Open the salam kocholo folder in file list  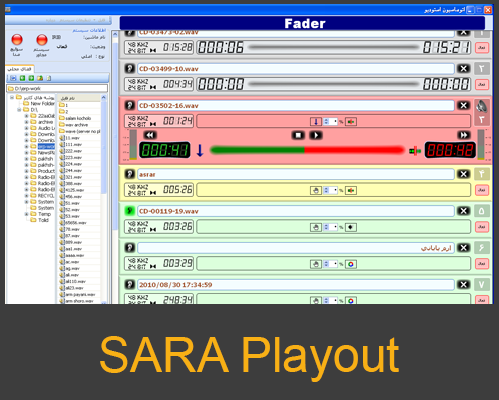pos(75,118)
